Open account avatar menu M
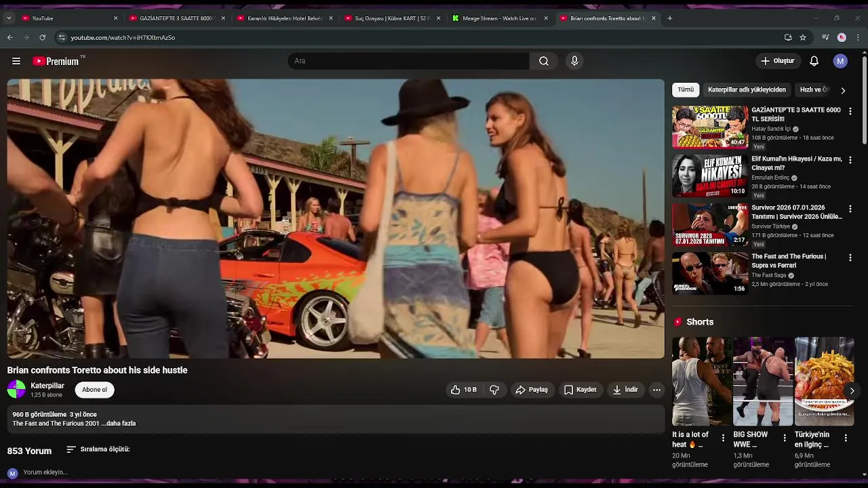Image resolution: width=868 pixels, height=488 pixels. pyautogui.click(x=841, y=61)
